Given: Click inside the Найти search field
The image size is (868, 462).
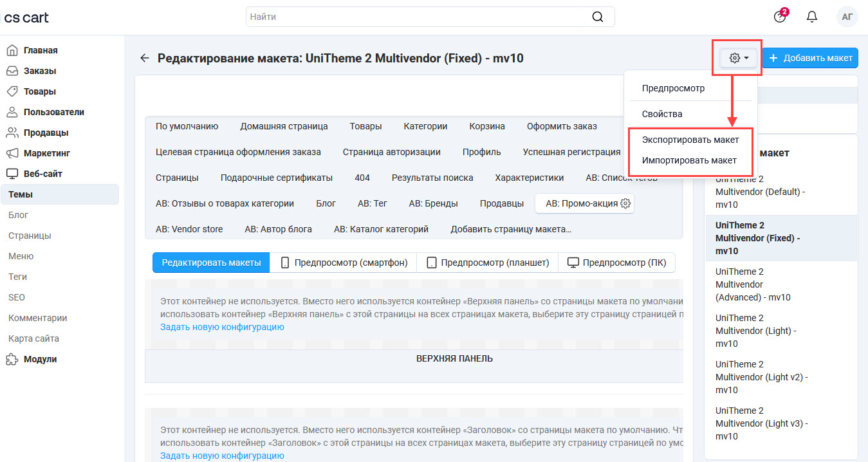Looking at the screenshot, I should (x=425, y=16).
